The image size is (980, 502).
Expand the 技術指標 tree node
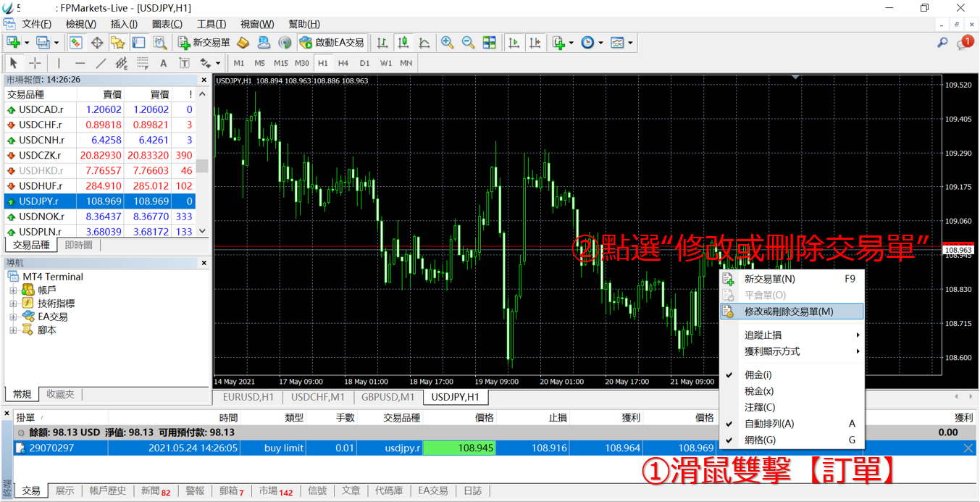(x=13, y=304)
